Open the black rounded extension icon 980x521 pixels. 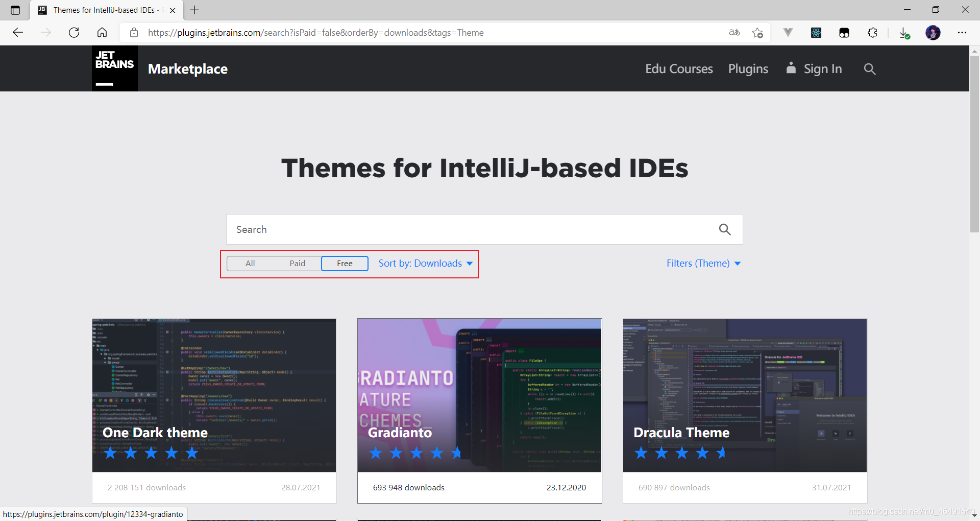pos(844,33)
